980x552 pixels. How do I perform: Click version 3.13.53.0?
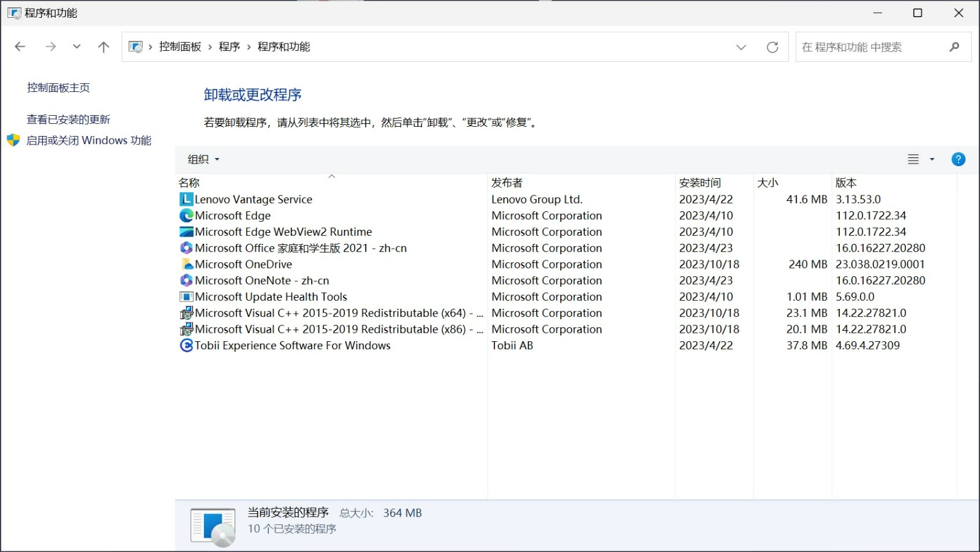click(x=858, y=199)
